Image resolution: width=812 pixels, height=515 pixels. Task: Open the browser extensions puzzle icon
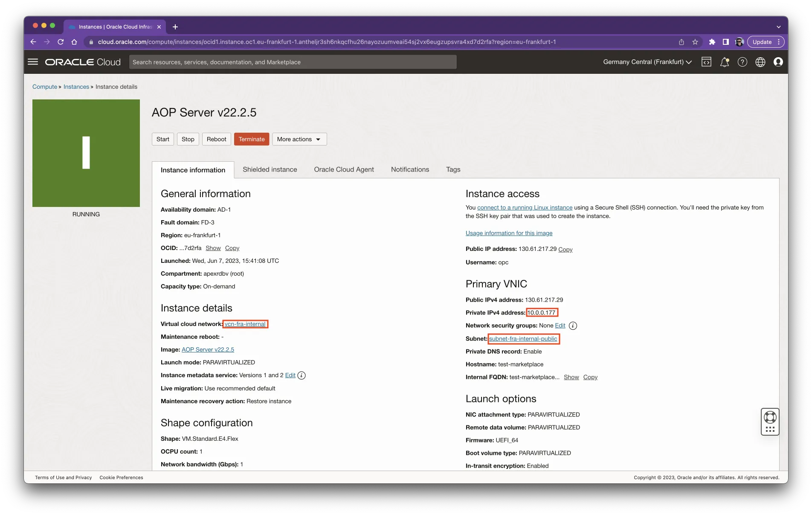(712, 42)
